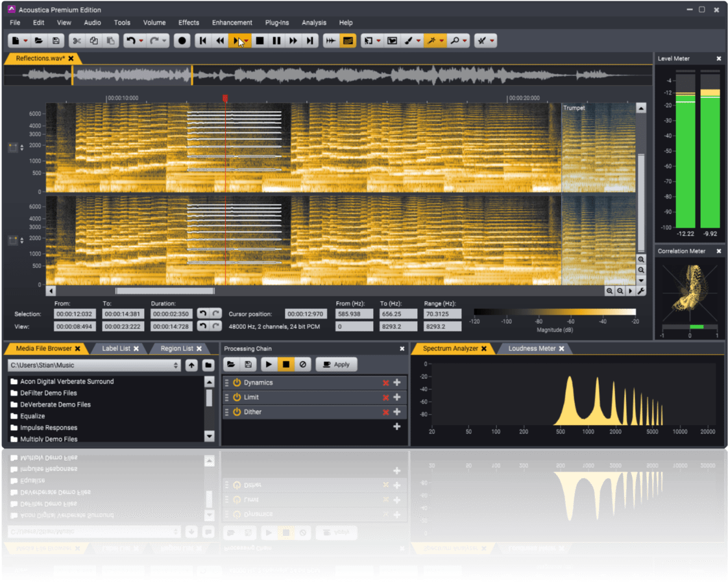The width and height of the screenshot is (728, 582).
Task: Click the Undo arrow icon
Action: [130, 41]
